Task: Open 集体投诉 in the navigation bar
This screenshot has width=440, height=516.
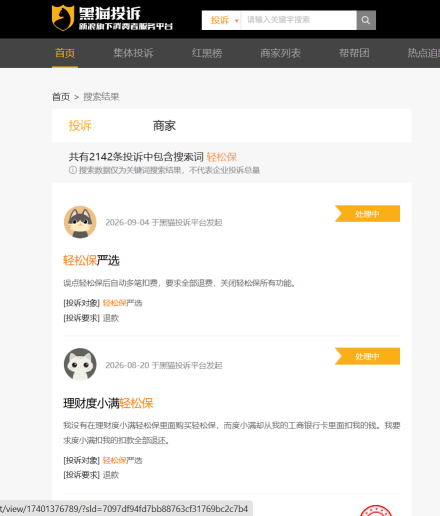Action: click(x=133, y=53)
